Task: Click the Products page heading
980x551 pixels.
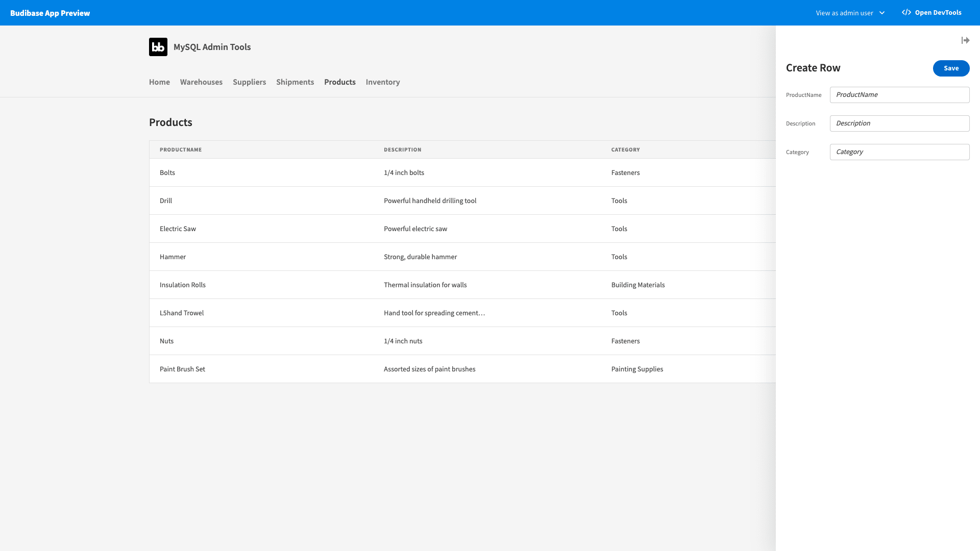Action: 170,122
